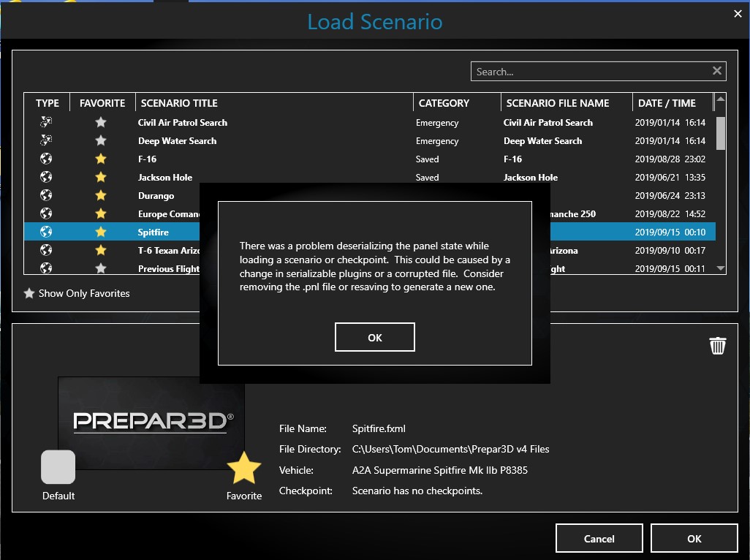Unfavorite the Europe Comanche star
Screen dimensions: 750x560
(100, 213)
